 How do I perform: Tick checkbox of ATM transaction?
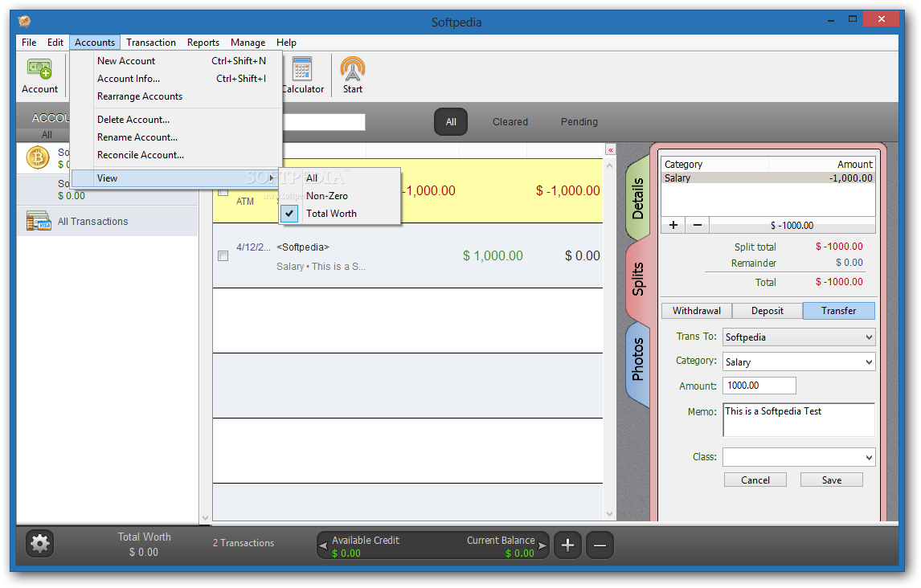click(x=223, y=192)
